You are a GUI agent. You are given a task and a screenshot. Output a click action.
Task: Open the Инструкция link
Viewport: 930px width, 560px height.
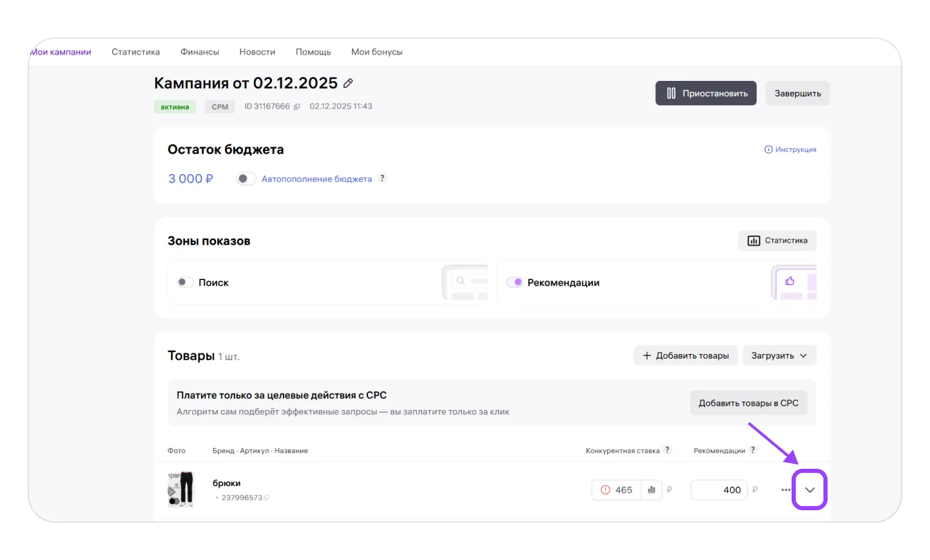pos(790,149)
